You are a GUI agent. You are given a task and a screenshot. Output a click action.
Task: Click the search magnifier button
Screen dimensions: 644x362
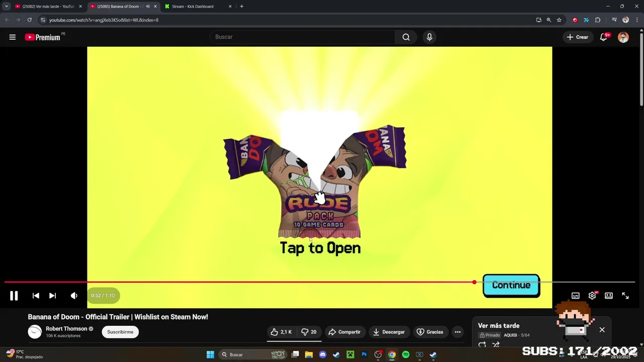tap(406, 37)
